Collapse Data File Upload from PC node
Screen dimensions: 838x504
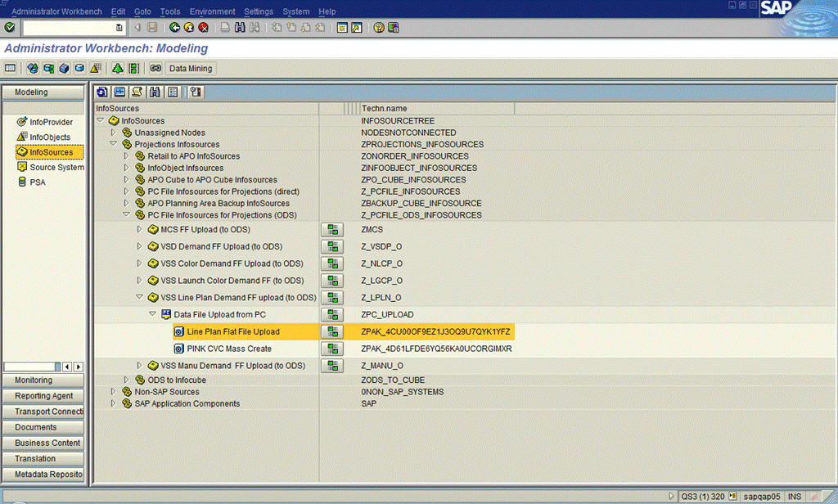152,313
